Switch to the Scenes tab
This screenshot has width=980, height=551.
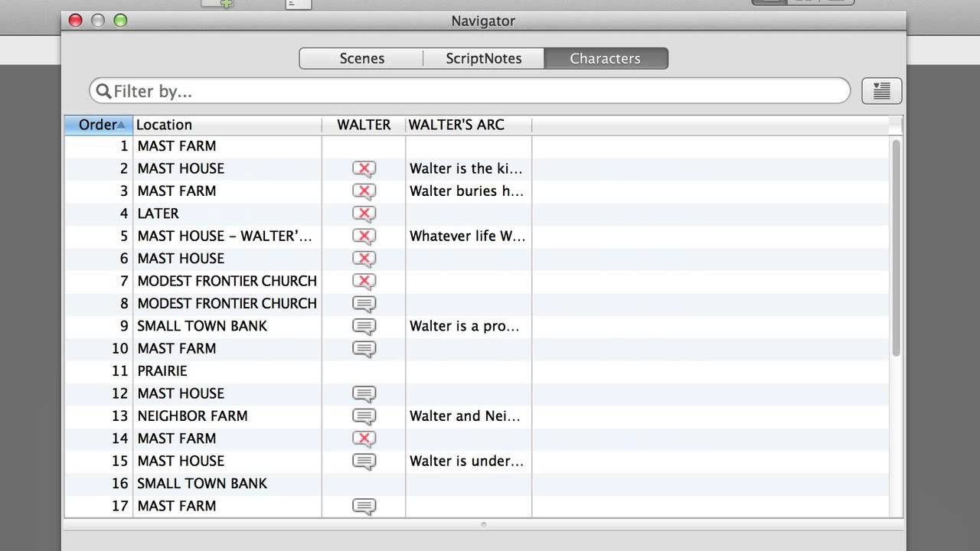[361, 58]
